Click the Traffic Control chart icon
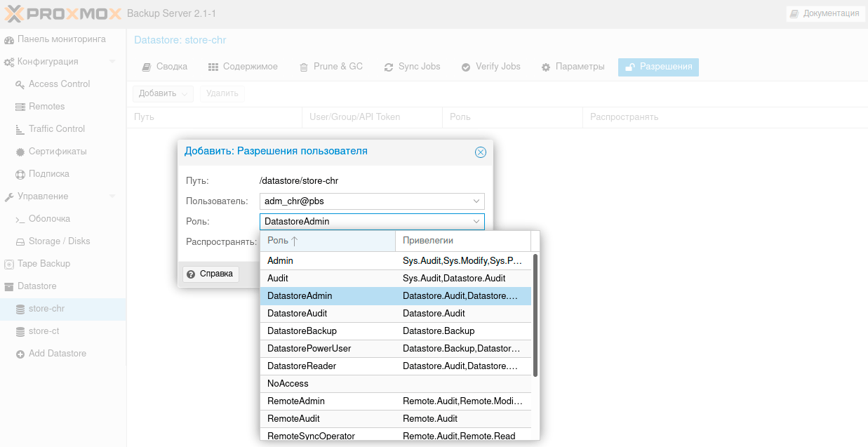 pyautogui.click(x=20, y=129)
